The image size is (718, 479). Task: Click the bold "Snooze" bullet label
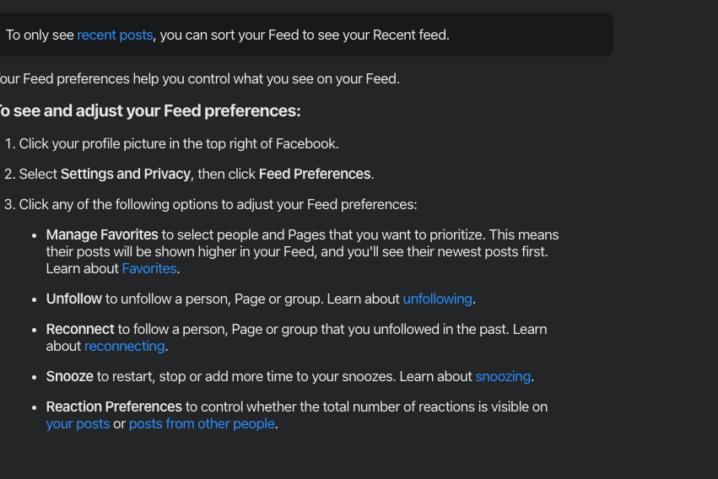click(x=70, y=376)
